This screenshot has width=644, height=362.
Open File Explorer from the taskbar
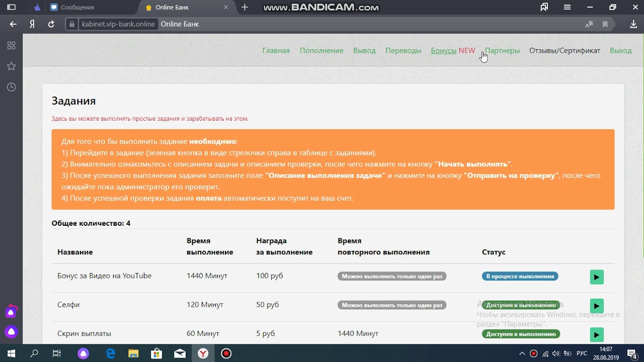[133, 353]
